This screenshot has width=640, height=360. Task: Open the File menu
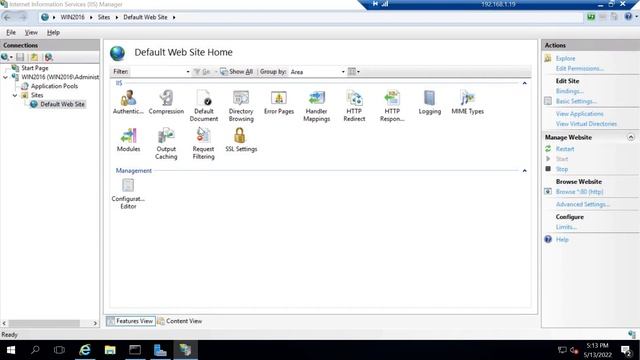[11, 32]
